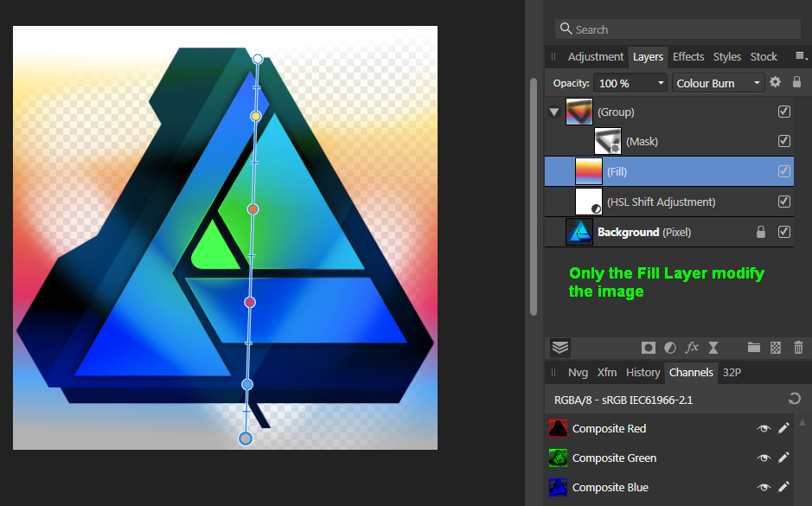Image resolution: width=812 pixels, height=506 pixels.
Task: Click the (Fill) layer gradient thumbnail
Action: (589, 171)
